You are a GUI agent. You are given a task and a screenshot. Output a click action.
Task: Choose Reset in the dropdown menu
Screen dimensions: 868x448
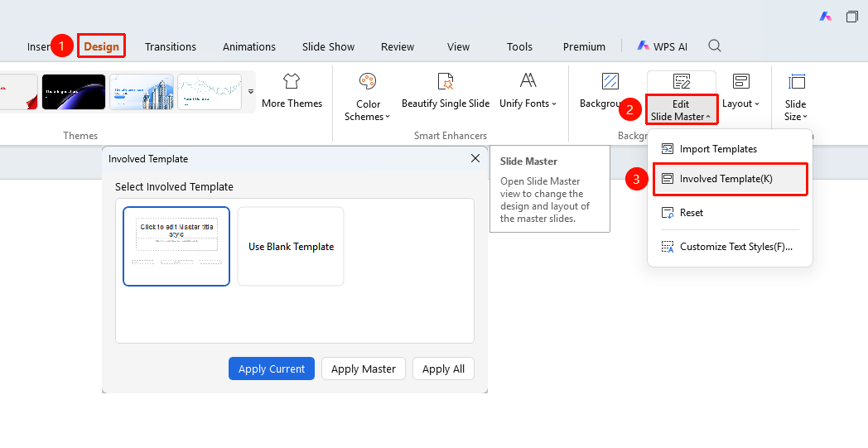[730, 213]
